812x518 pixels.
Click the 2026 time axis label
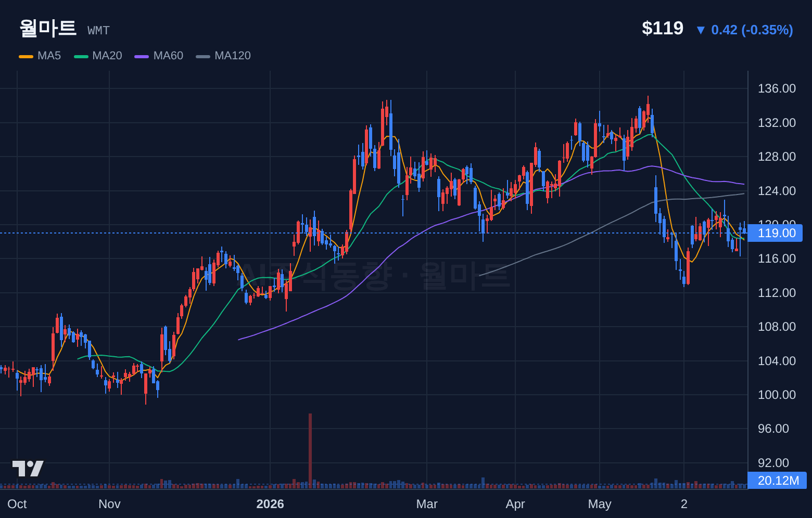270,504
